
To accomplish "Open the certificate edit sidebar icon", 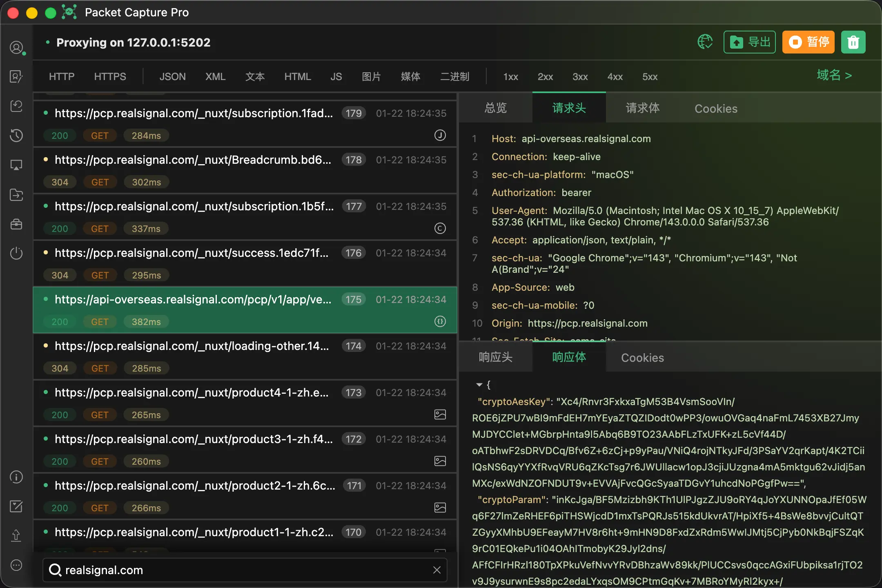I will [x=16, y=77].
